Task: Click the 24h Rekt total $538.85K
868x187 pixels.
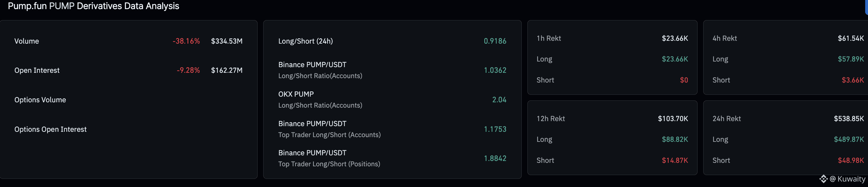Action: click(849, 119)
